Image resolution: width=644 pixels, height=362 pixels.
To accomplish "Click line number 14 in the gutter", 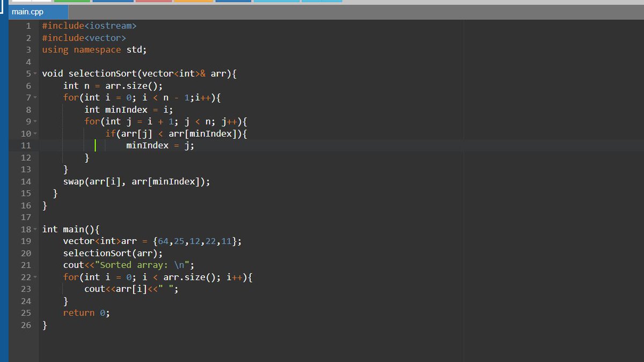I will pos(26,181).
